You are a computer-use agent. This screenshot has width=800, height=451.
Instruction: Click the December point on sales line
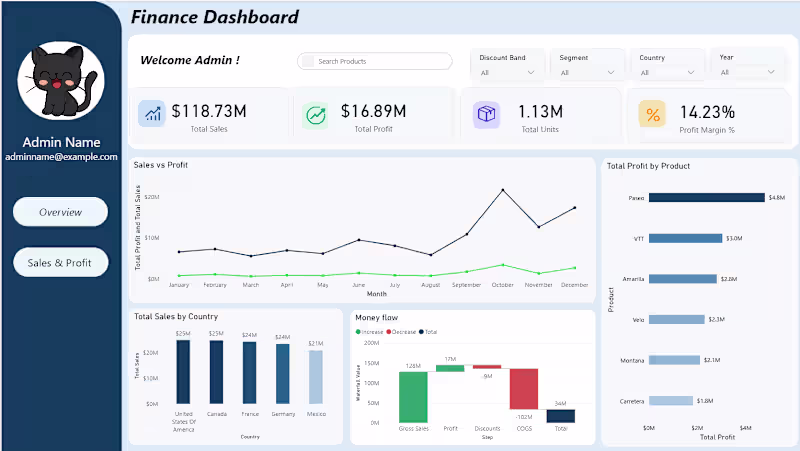(575, 208)
